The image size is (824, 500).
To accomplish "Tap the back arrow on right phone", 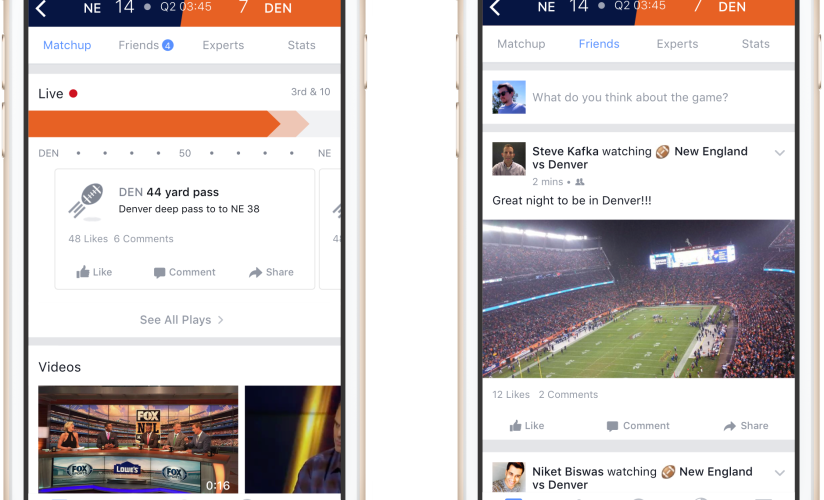I will (x=495, y=7).
